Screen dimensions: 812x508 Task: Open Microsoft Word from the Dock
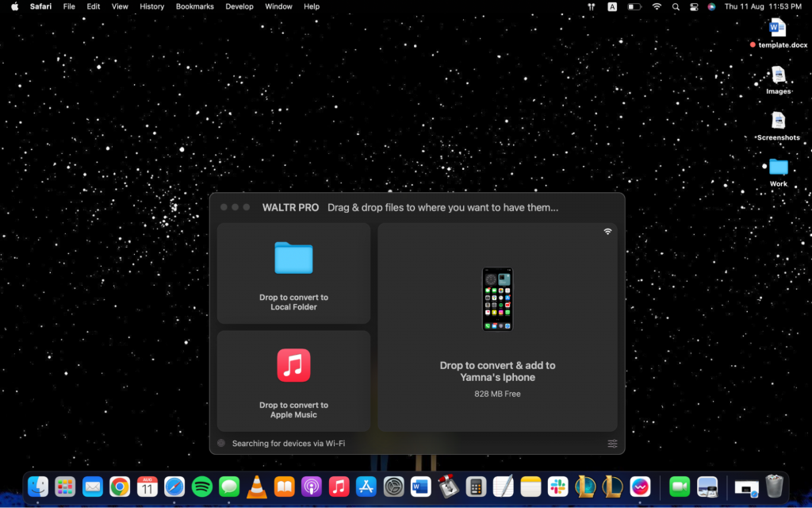(420, 487)
